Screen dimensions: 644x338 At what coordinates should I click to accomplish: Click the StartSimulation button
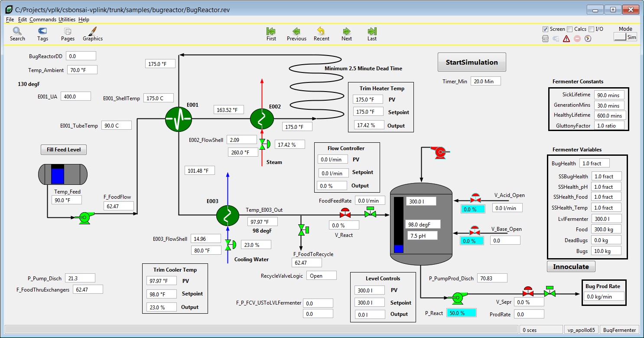point(472,62)
